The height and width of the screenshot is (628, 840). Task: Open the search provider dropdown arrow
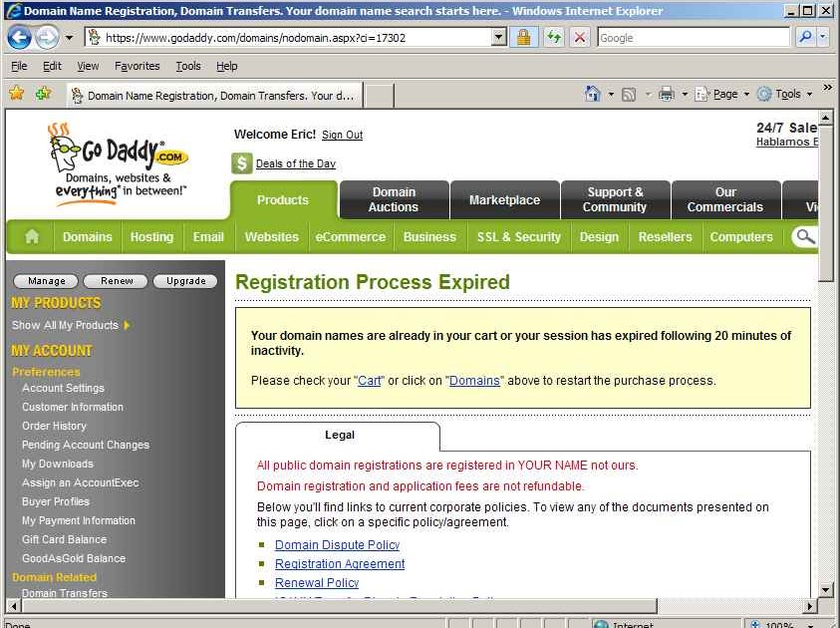[x=823, y=38]
